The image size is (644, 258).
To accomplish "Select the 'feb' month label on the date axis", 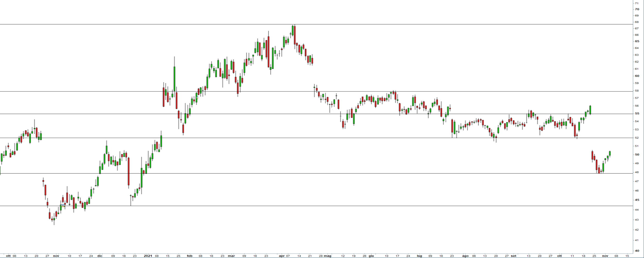I will (x=190, y=256).
